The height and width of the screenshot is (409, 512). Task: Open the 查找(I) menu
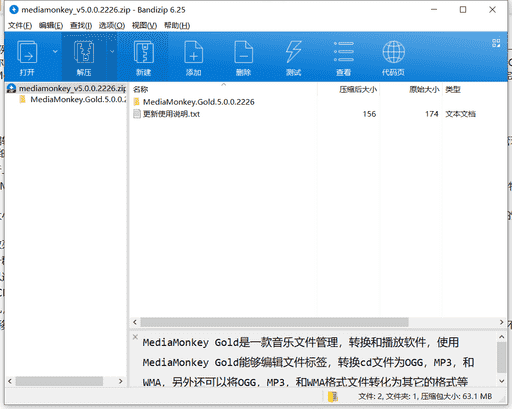coord(81,25)
